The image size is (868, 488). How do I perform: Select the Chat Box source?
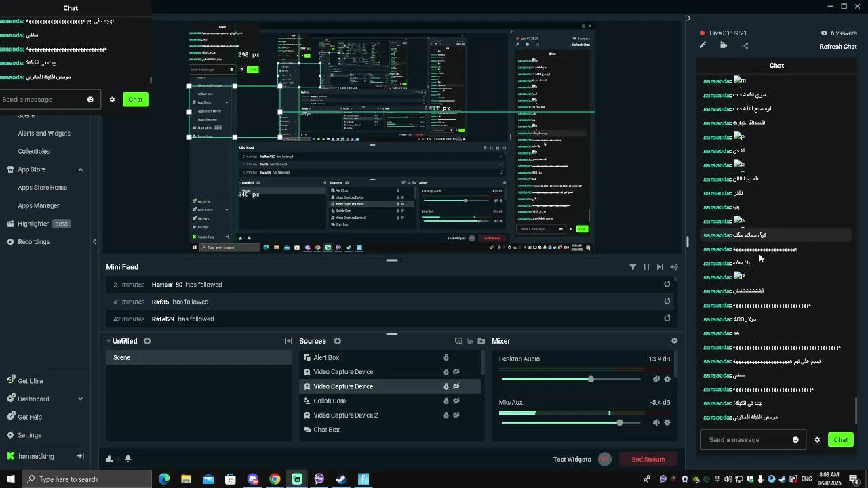390,430
